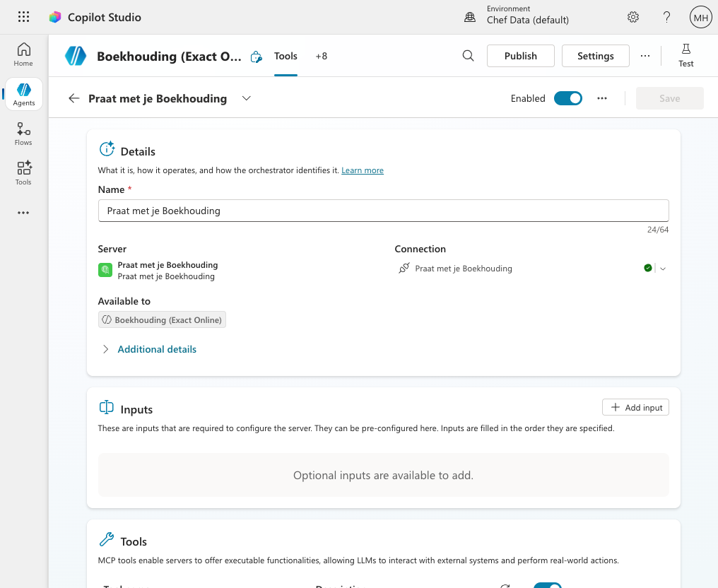718x588 pixels.
Task: Open agent Settings button
Action: [x=595, y=56]
